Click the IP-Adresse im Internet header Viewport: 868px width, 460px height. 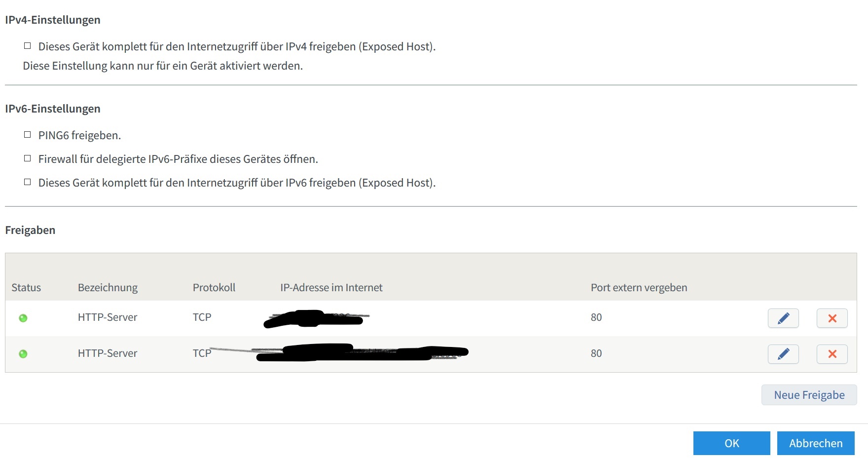pos(331,288)
